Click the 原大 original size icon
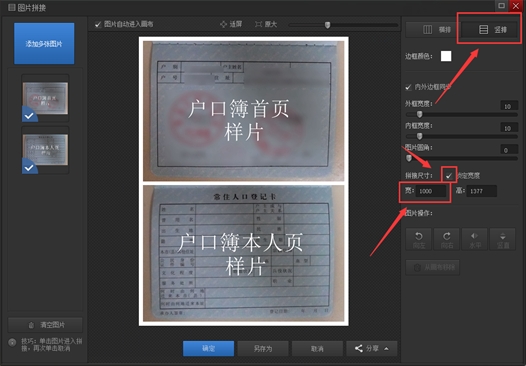 tap(258, 24)
